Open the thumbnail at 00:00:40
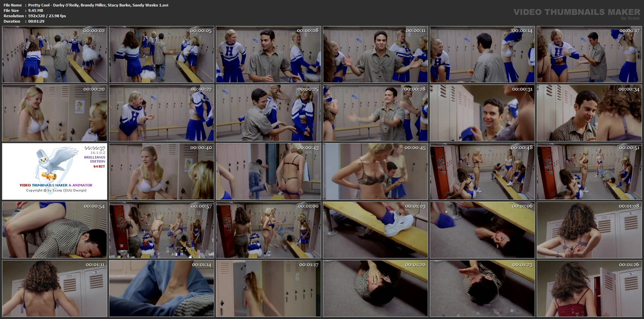Image resolution: width=644 pixels, height=319 pixels. point(162,172)
